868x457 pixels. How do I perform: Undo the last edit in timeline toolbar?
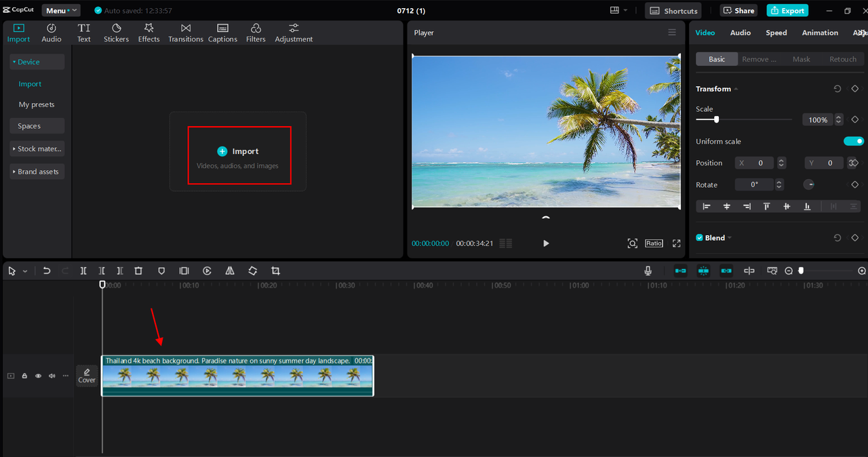pos(47,271)
